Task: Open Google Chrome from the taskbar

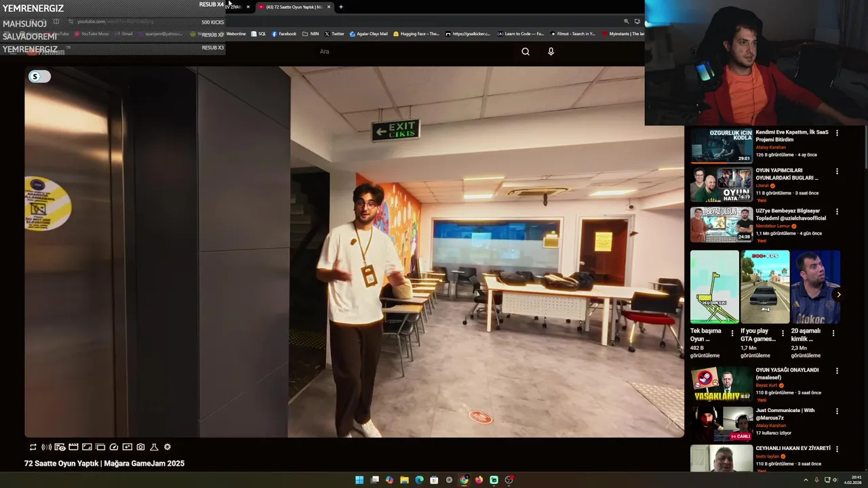Action: coord(464,480)
